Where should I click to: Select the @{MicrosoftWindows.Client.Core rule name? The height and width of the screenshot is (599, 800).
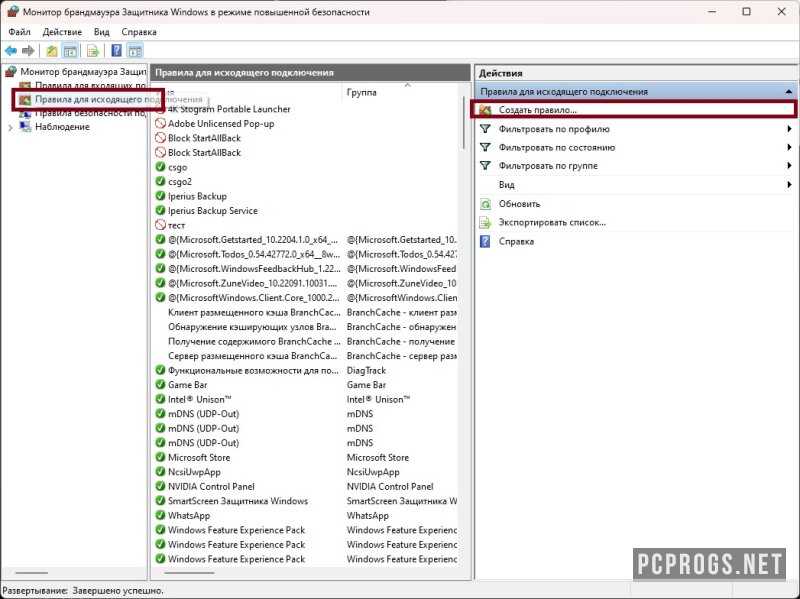point(254,298)
